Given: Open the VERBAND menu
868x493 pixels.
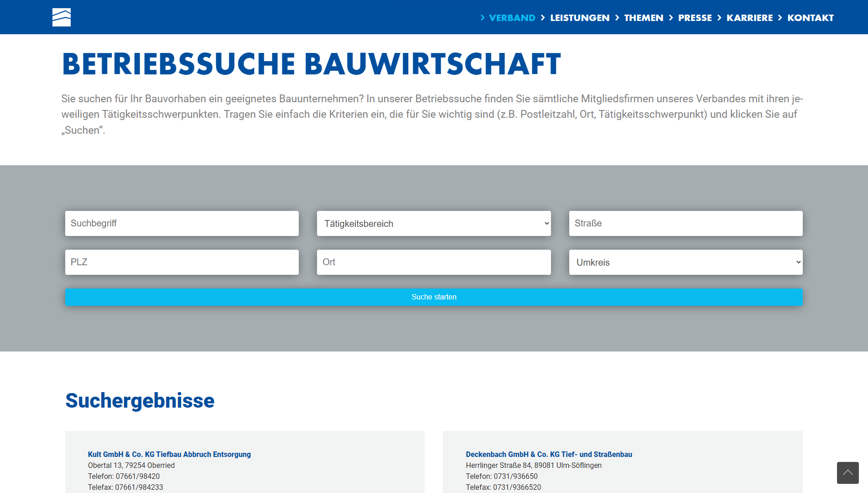Looking at the screenshot, I should (512, 18).
